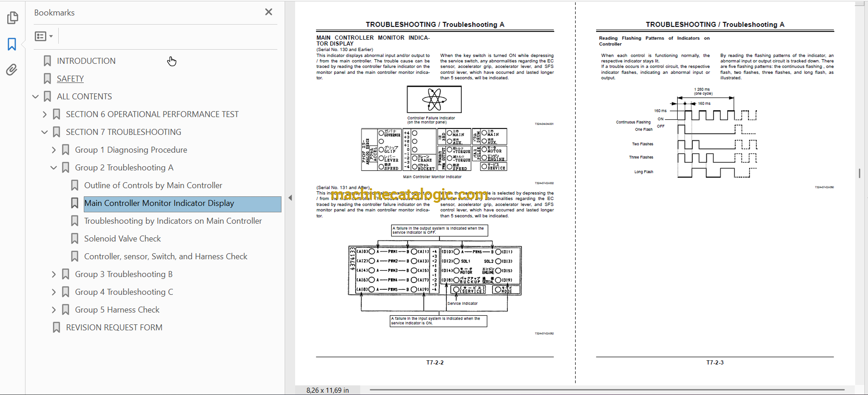Open Group 2 Troubleshooting A bookmark
This screenshot has width=868, height=395.
[124, 167]
